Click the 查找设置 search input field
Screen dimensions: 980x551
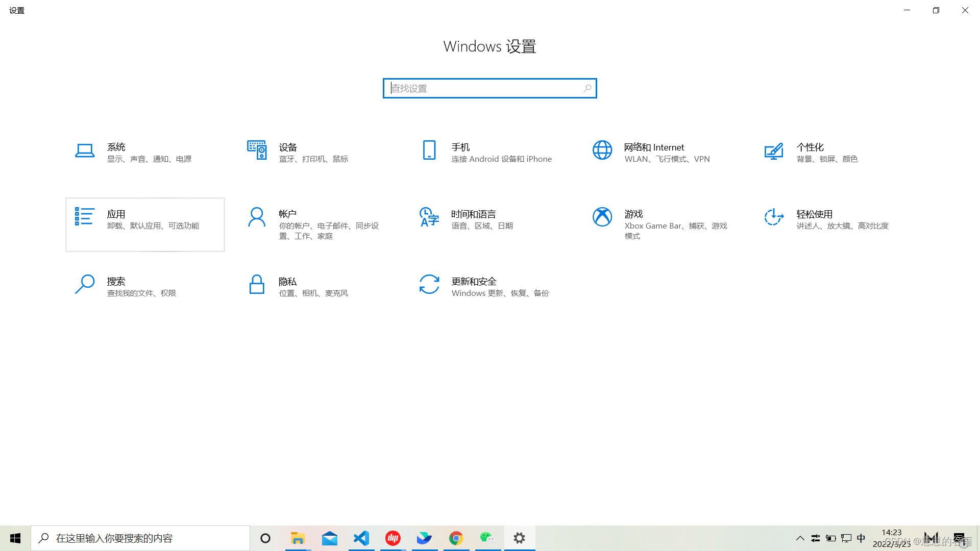pos(485,88)
